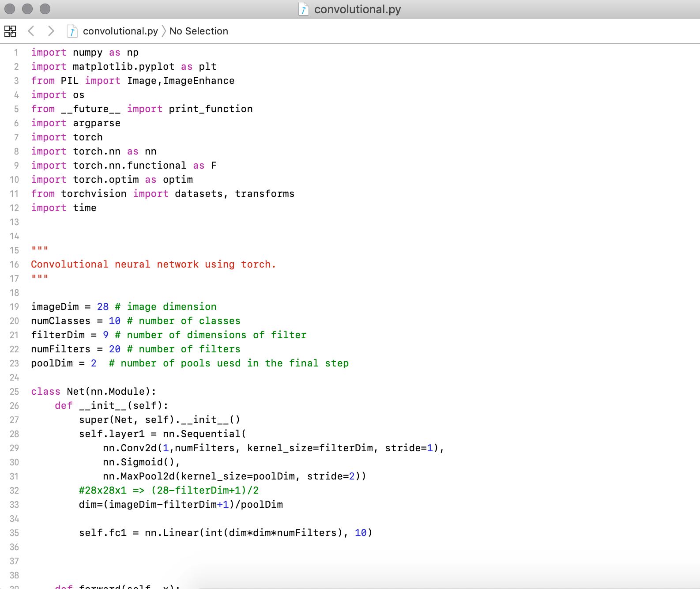Click comment '#28x28x1 => (28-filterDim+1)/2'

(169, 491)
